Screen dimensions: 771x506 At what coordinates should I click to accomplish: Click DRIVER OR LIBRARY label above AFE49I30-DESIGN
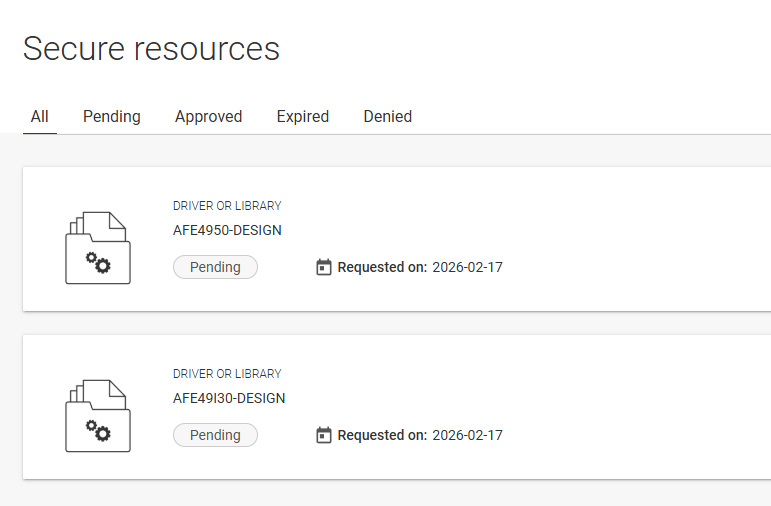(x=227, y=374)
